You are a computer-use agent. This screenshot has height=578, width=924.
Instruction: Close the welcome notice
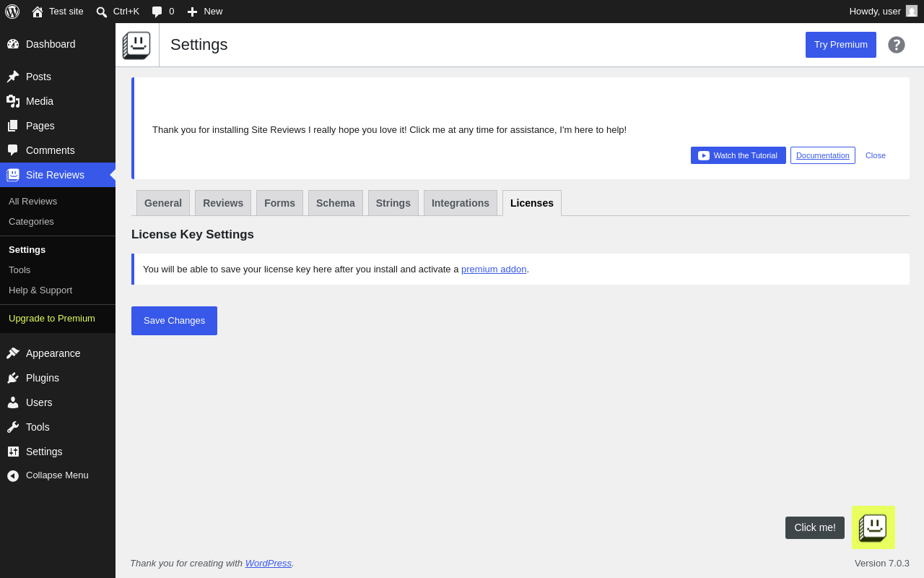876,155
